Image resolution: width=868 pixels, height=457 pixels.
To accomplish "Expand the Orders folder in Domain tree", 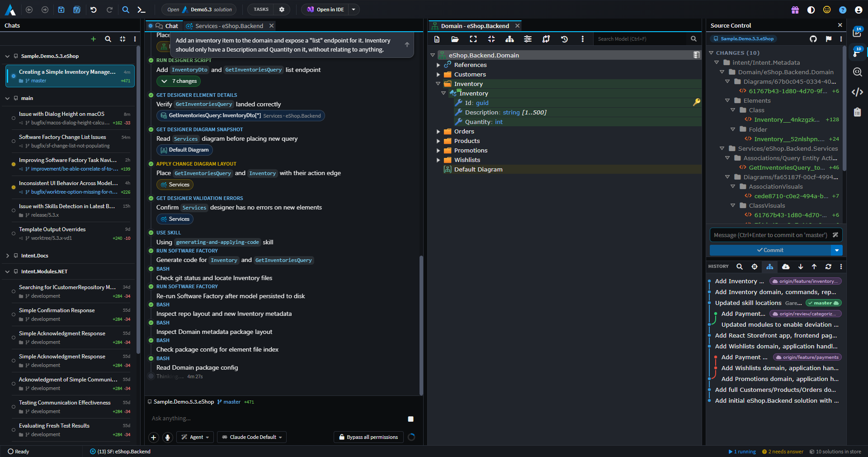I will tap(438, 132).
